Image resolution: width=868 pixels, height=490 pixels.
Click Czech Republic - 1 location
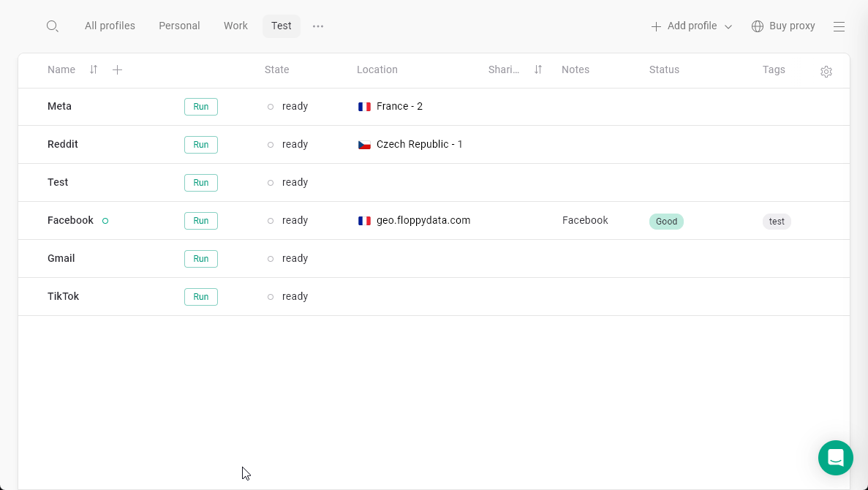[x=419, y=144]
